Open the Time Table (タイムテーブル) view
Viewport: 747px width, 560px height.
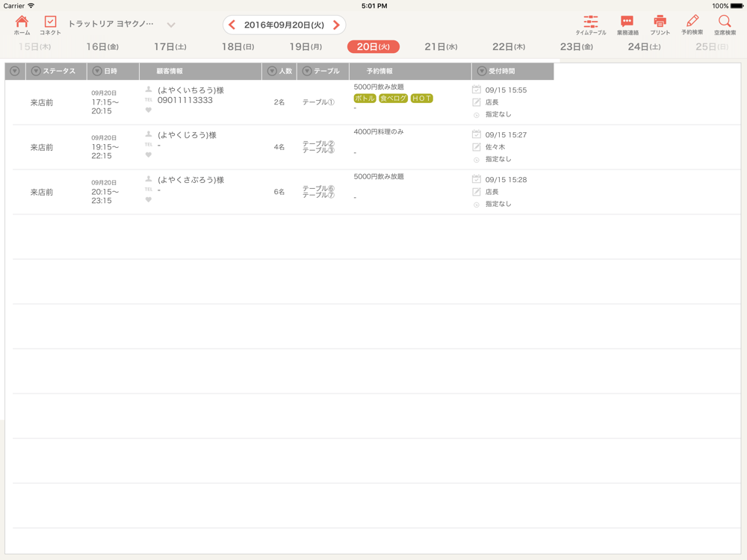pyautogui.click(x=590, y=25)
